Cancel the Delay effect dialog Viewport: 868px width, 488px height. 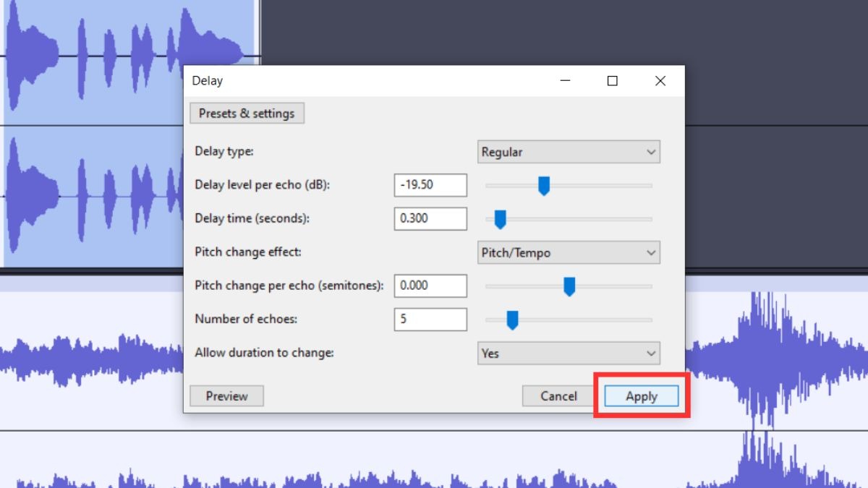click(x=559, y=396)
